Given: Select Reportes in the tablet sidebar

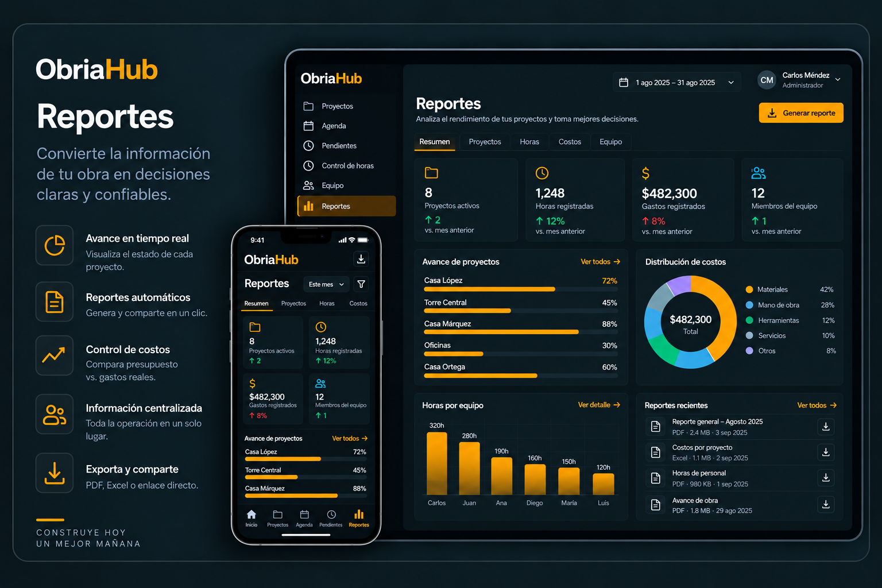Looking at the screenshot, I should pyautogui.click(x=346, y=206).
